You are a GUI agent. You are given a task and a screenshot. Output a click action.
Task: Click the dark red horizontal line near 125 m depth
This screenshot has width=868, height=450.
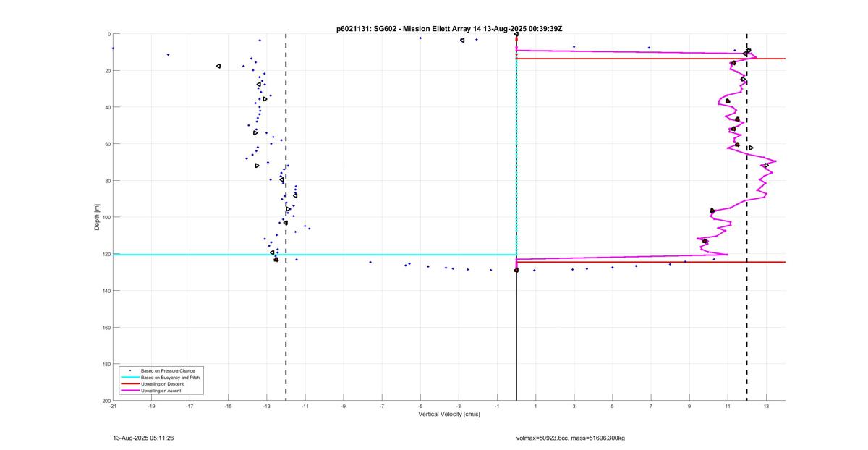pos(651,262)
